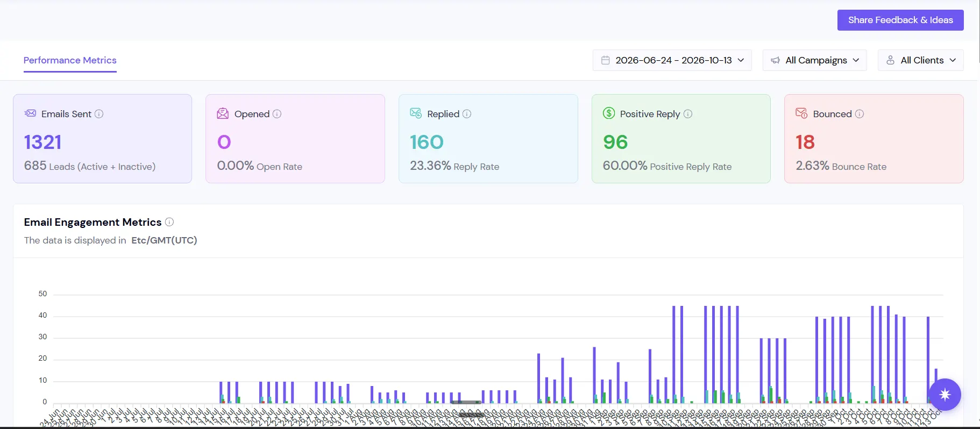Click the Positive Reply dollar icon
The width and height of the screenshot is (980, 429).
[x=609, y=113]
